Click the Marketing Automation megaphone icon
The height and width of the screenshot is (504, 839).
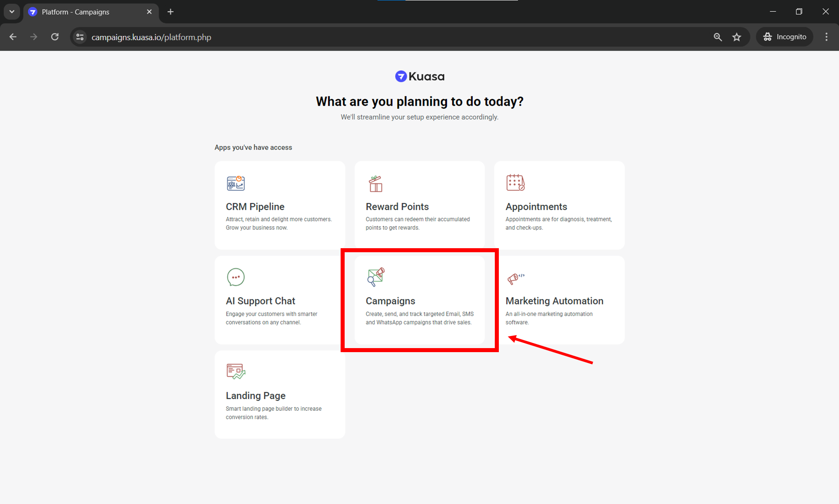pos(515,278)
